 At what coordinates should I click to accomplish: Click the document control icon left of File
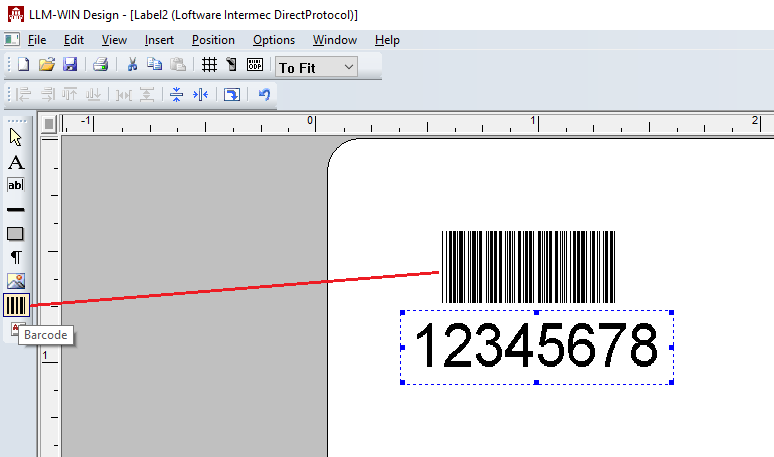click(12, 39)
